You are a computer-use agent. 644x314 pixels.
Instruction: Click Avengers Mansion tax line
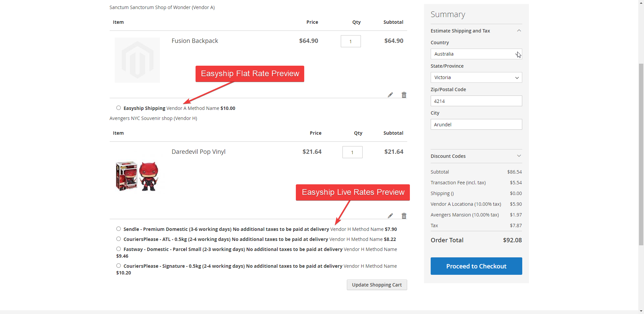point(476,215)
